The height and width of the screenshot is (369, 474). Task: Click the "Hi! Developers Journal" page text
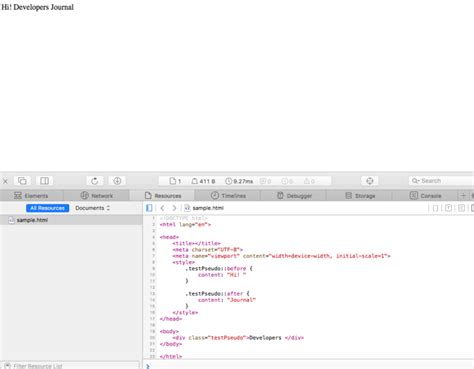coord(37,7)
